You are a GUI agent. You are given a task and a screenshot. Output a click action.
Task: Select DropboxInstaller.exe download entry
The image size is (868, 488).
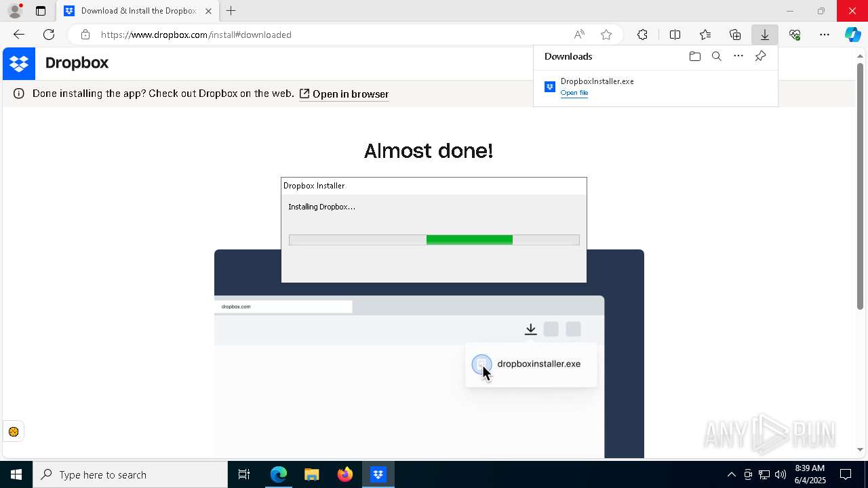(x=655, y=87)
